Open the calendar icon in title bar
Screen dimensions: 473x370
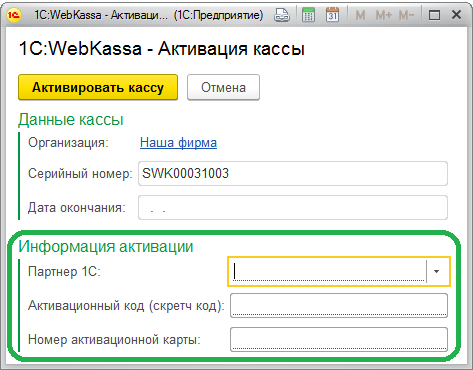coord(332,15)
